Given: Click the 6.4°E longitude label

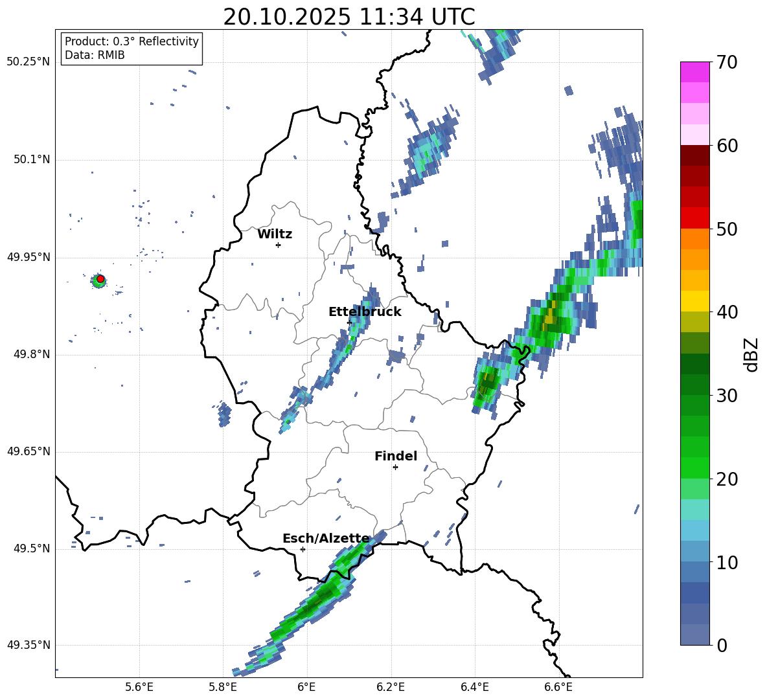Looking at the screenshot, I should click(474, 687).
